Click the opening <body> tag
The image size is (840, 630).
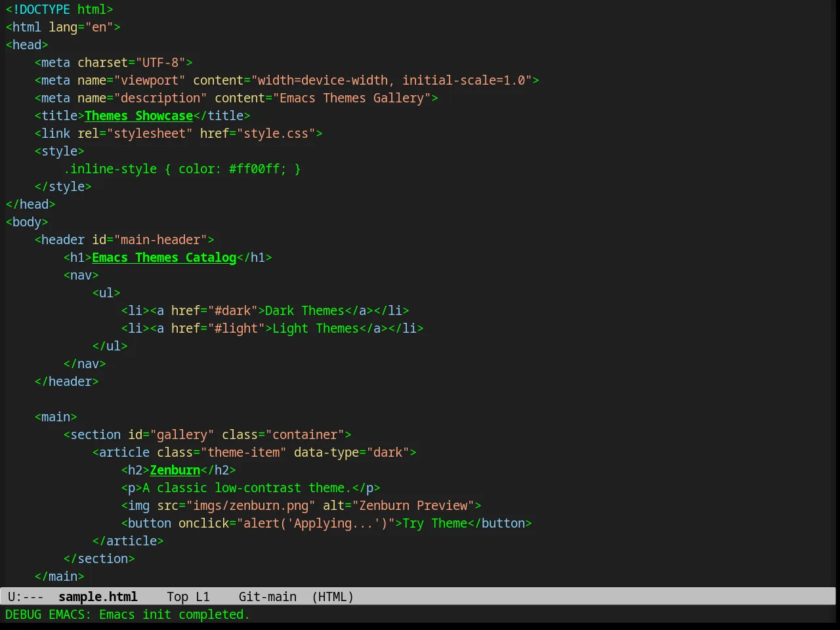tap(27, 222)
